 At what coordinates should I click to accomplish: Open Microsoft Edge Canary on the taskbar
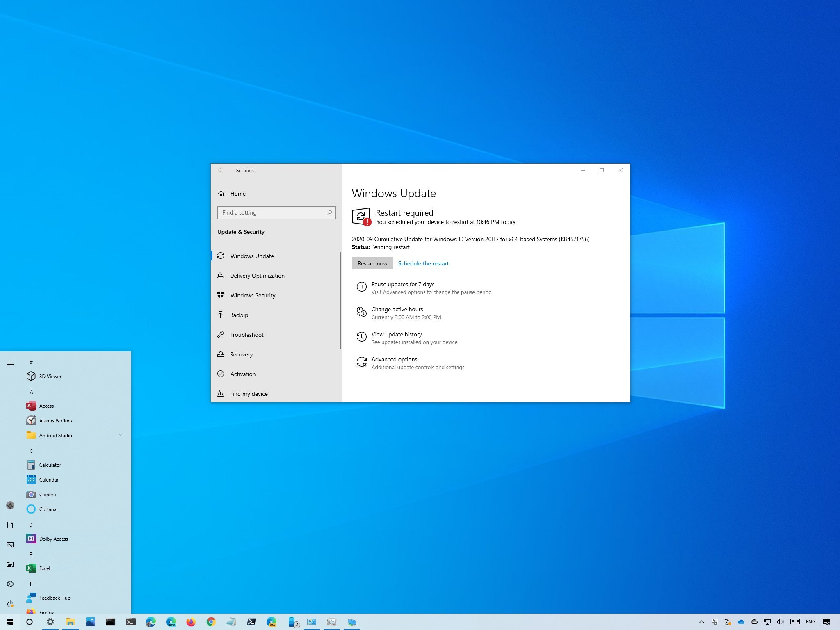[x=271, y=622]
